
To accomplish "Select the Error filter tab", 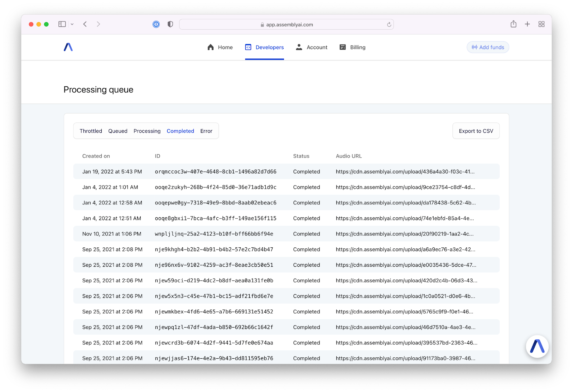I will pyautogui.click(x=206, y=131).
